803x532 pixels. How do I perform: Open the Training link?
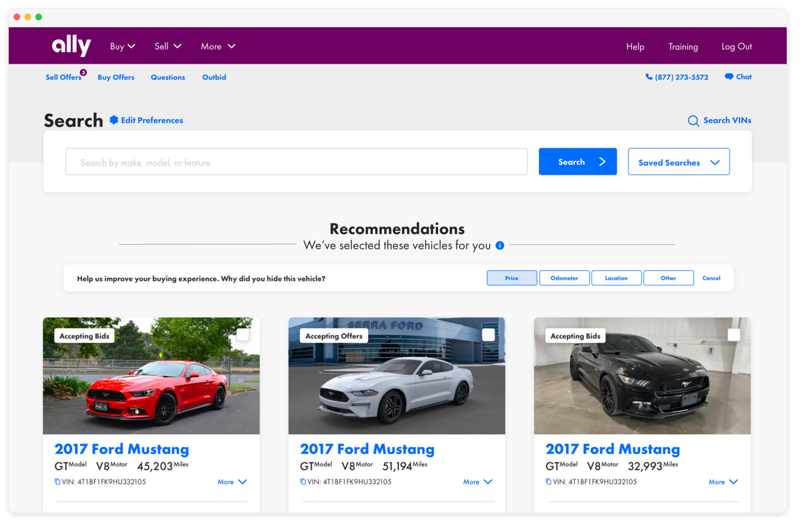[x=683, y=47]
